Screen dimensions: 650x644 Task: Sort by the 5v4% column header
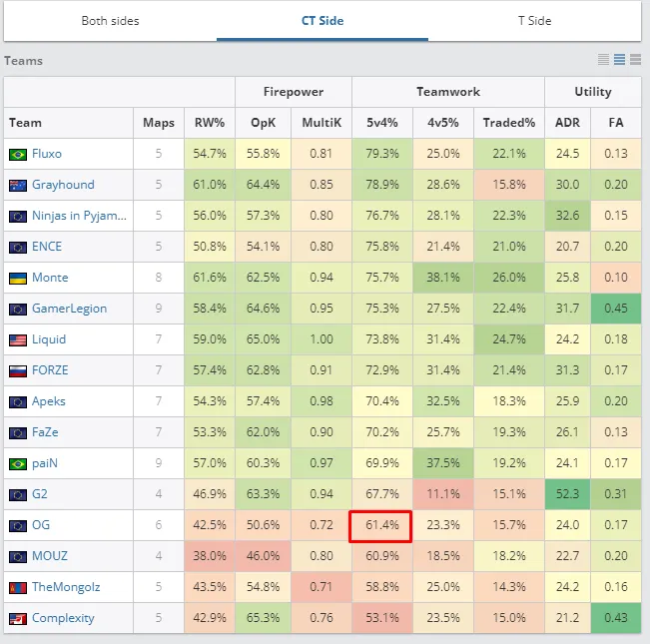(x=382, y=123)
